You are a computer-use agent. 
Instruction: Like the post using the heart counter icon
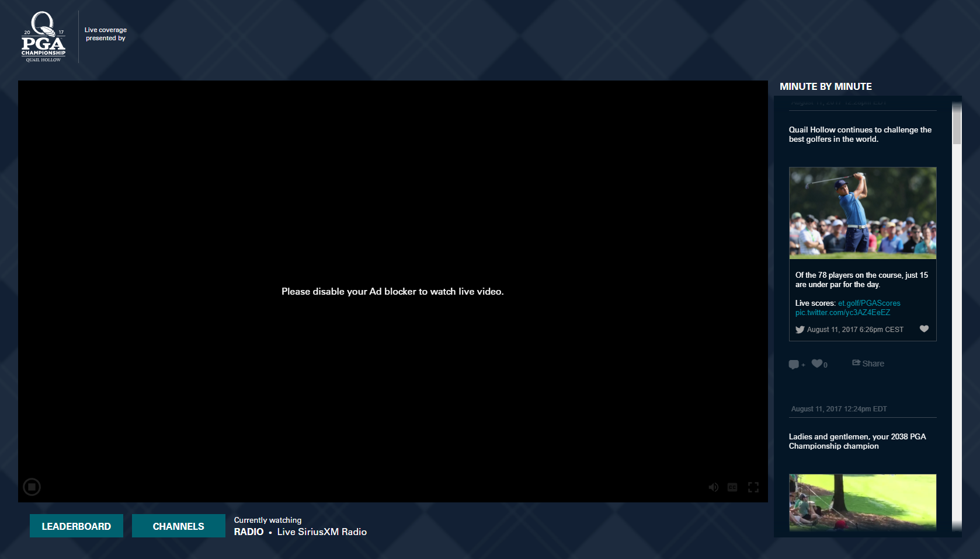pos(817,363)
